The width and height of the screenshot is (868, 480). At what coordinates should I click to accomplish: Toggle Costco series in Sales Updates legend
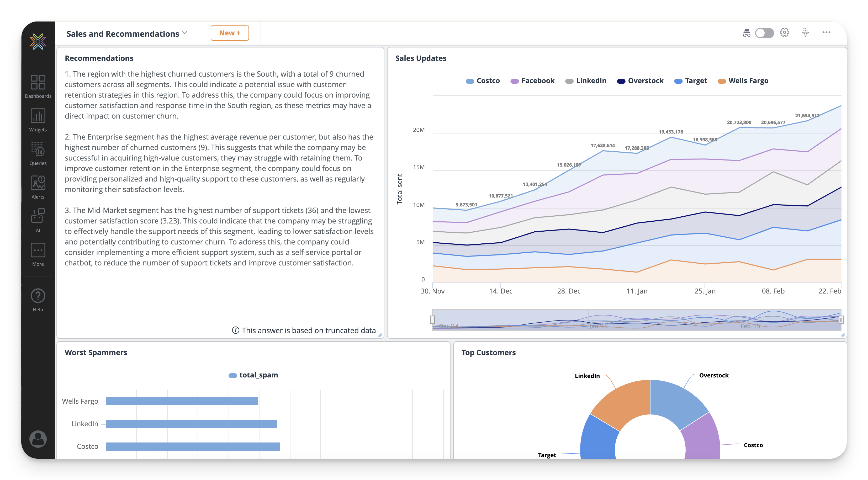tap(483, 81)
